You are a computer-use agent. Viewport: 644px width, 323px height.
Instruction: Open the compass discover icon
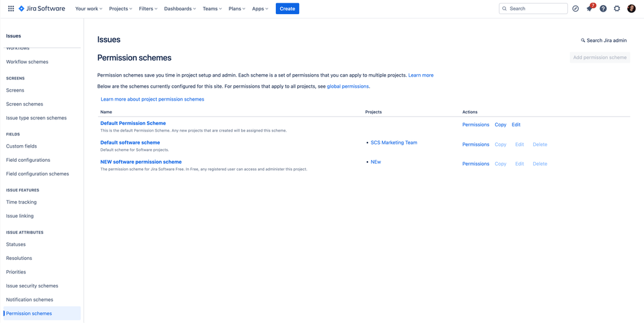[x=576, y=8]
